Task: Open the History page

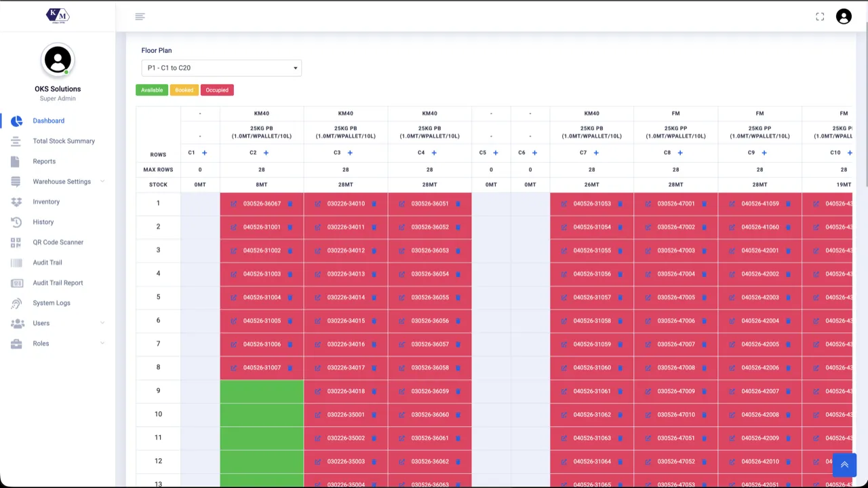Action: tap(43, 222)
